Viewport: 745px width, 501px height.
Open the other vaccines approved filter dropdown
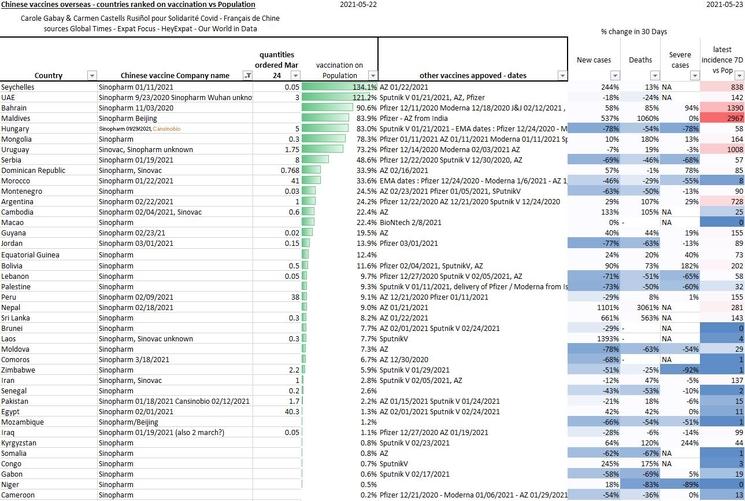[x=560, y=75]
